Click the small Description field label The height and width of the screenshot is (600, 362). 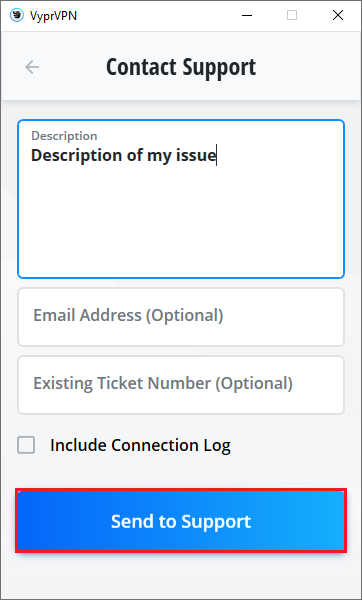64,136
